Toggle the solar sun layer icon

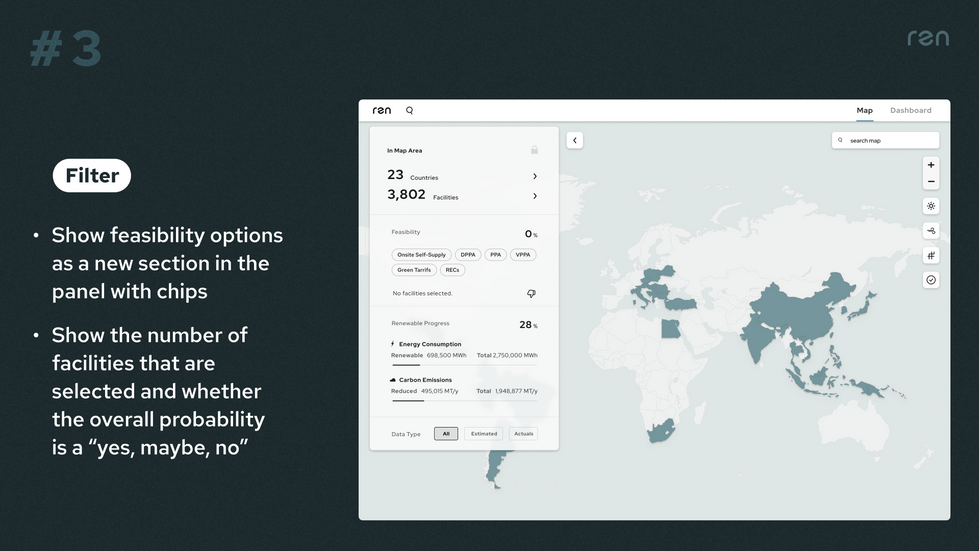pyautogui.click(x=931, y=206)
